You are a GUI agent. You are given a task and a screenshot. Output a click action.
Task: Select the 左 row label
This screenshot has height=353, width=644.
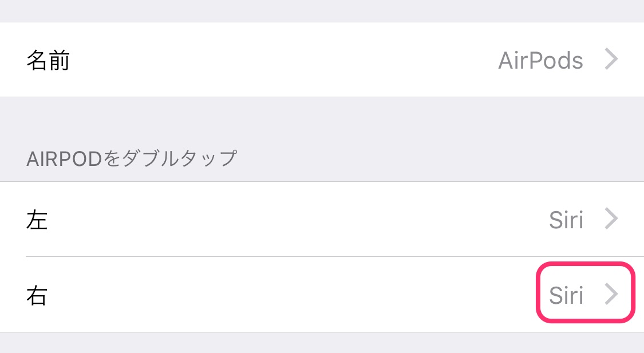(37, 220)
